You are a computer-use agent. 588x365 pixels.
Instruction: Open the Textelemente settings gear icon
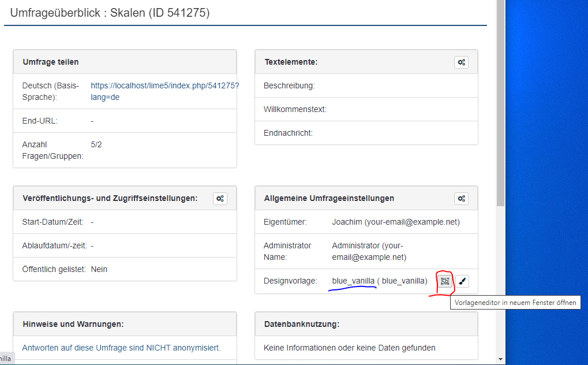pyautogui.click(x=461, y=62)
